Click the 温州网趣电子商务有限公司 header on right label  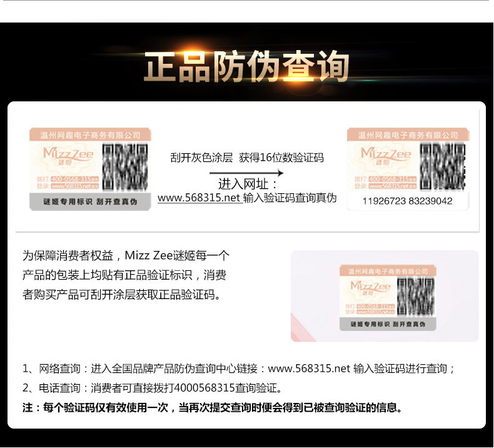click(408, 135)
